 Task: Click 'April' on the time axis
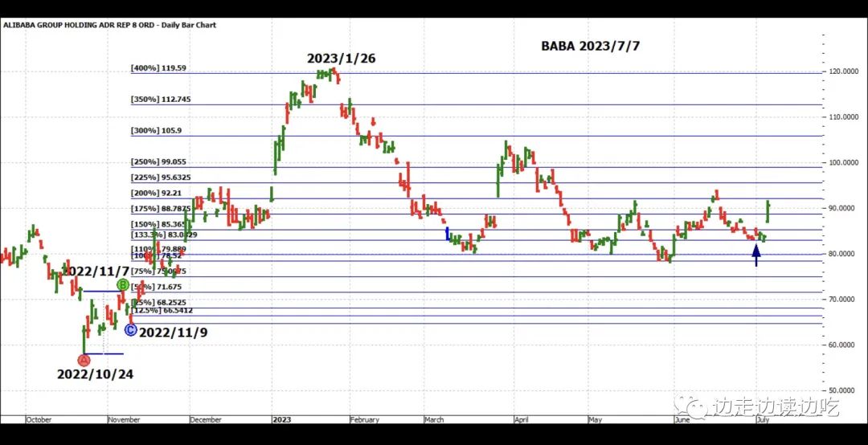point(522,419)
